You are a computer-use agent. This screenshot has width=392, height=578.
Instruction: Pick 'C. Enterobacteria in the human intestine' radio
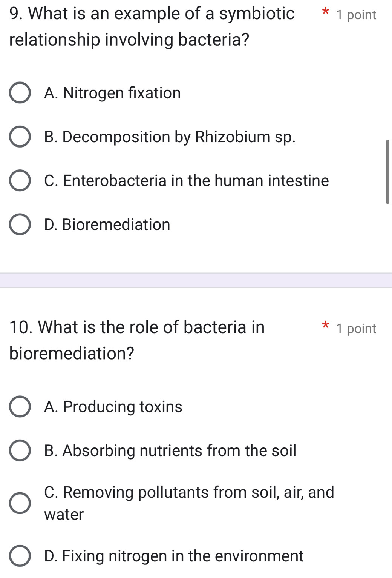click(20, 181)
